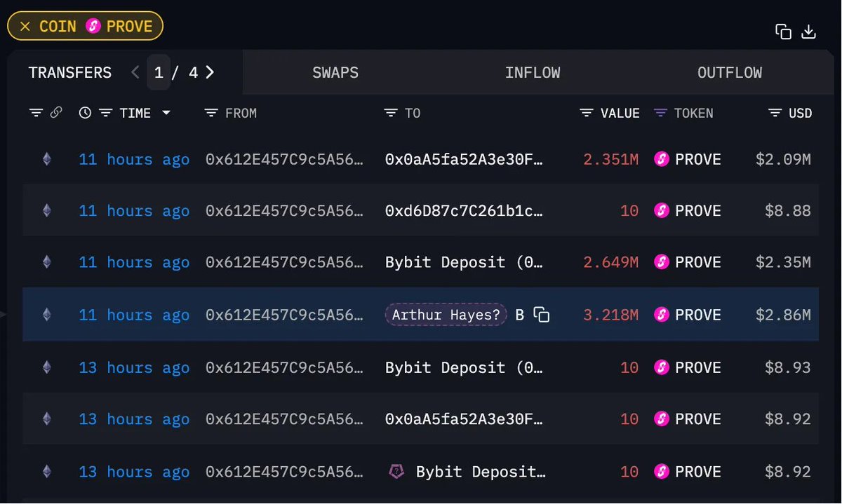Viewport: 842px width, 504px height.
Task: Click the chain link icon in the table header
Action: click(56, 113)
